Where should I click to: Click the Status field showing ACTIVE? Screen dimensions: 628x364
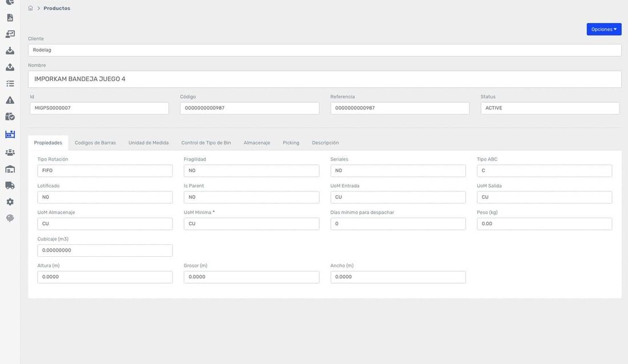[550, 108]
